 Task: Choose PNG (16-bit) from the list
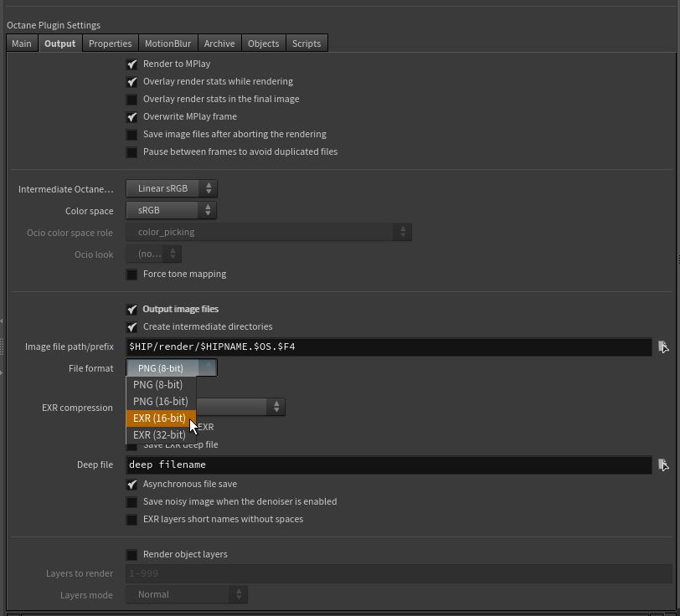[x=161, y=402]
